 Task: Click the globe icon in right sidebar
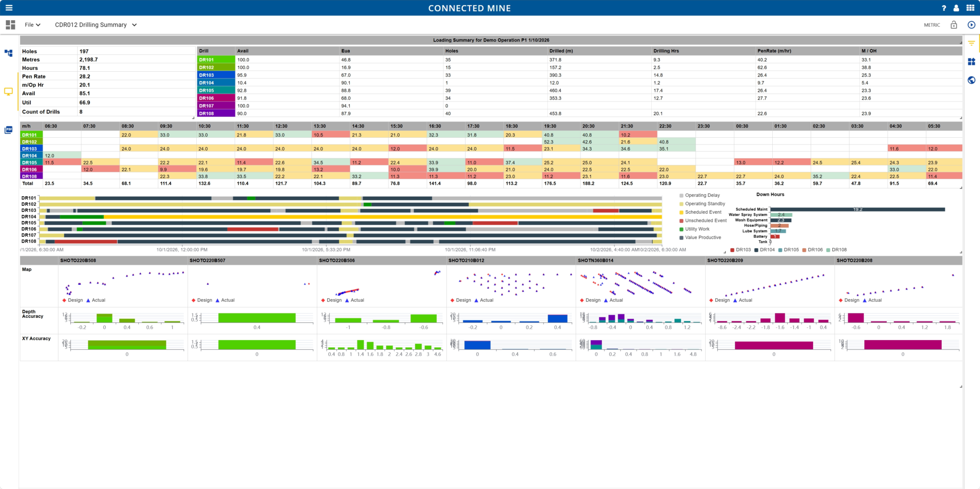tap(971, 80)
